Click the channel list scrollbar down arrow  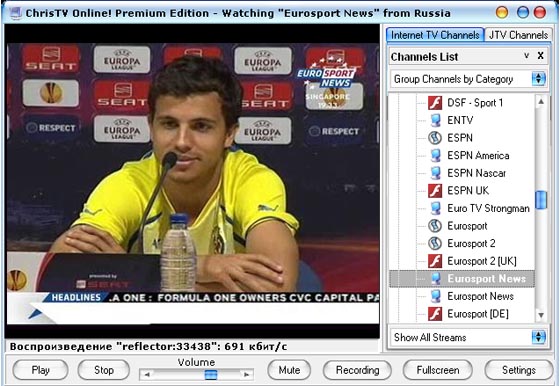tap(541, 315)
